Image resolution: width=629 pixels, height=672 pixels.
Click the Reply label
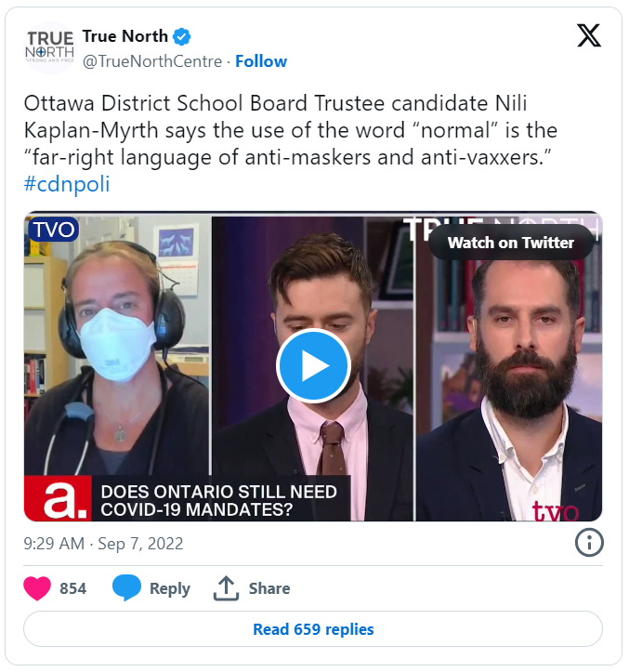170,588
